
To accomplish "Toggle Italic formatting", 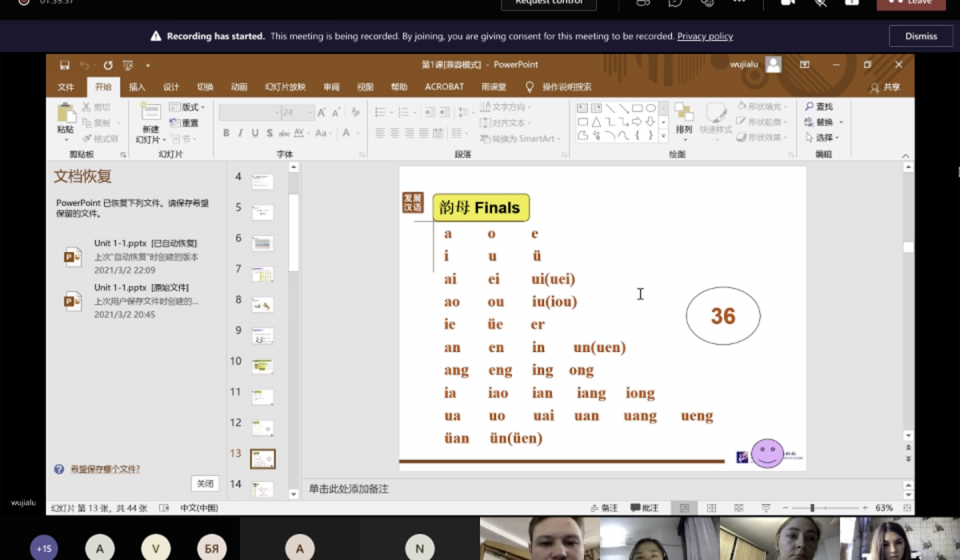I will pyautogui.click(x=241, y=133).
